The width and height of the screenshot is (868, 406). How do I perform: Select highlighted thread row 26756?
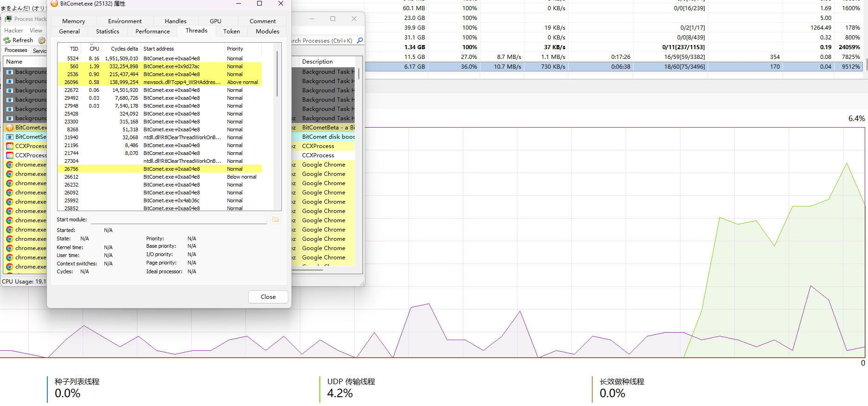160,169
